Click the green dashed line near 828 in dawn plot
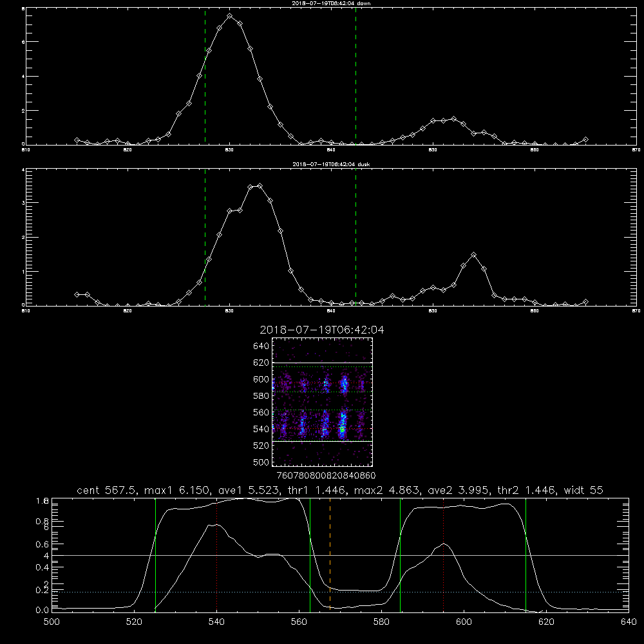This screenshot has width=644, height=644. (205, 77)
